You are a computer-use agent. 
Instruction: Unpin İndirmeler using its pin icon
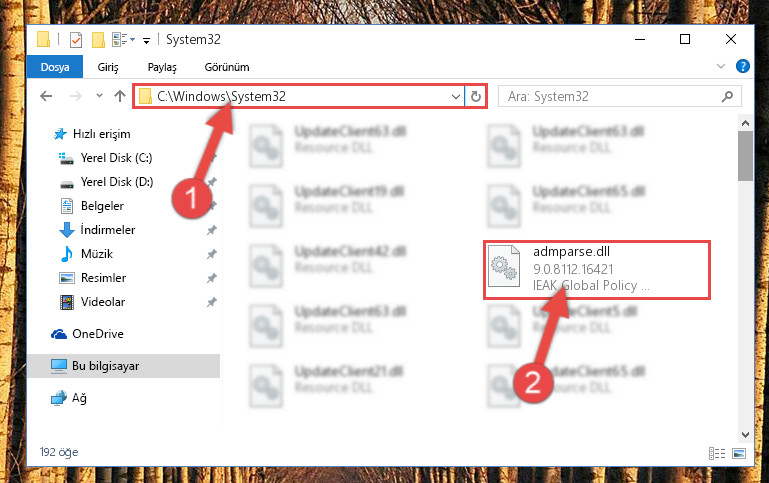pos(211,230)
